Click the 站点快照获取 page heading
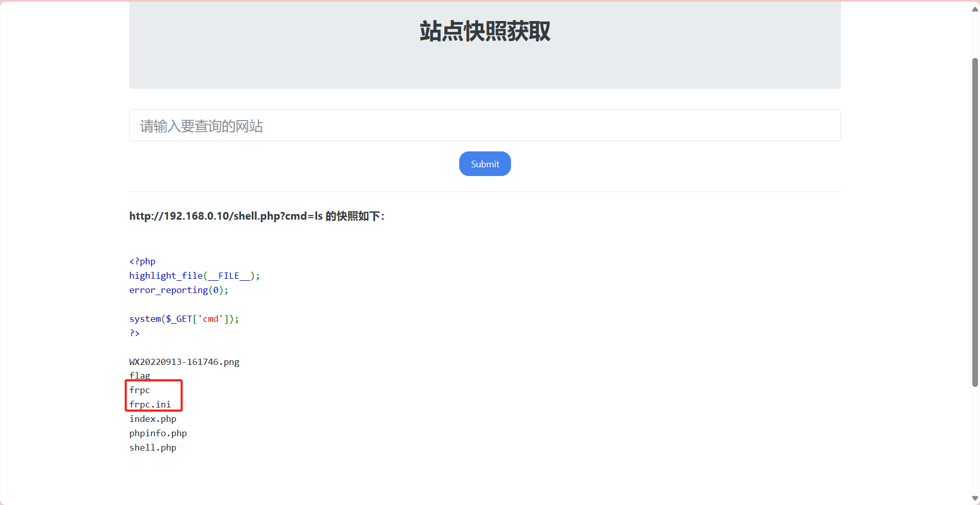This screenshot has height=505, width=980. coord(485,31)
